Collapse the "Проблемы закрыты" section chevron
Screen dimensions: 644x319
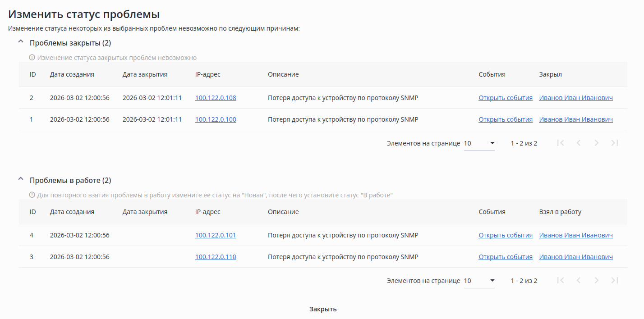tap(20, 41)
